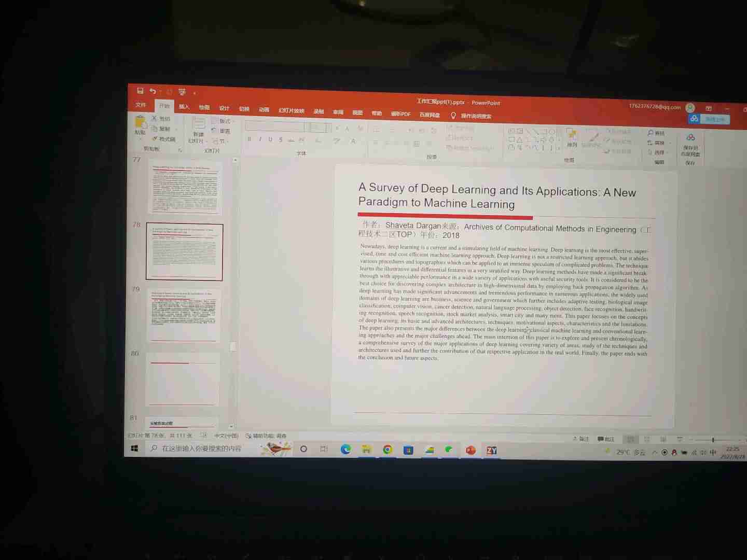Click the Find button in editing group
The height and width of the screenshot is (560, 747).
pyautogui.click(x=656, y=133)
